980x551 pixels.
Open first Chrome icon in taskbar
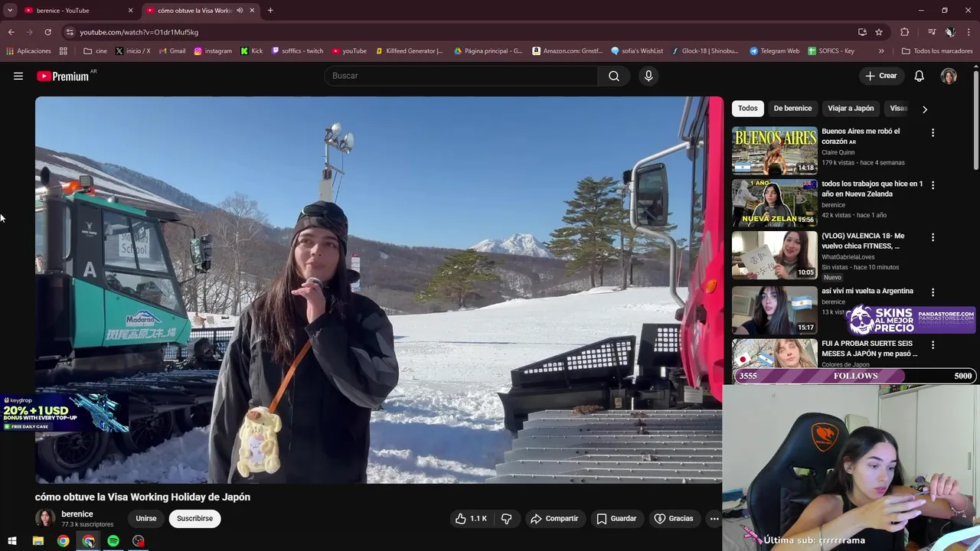pyautogui.click(x=64, y=541)
